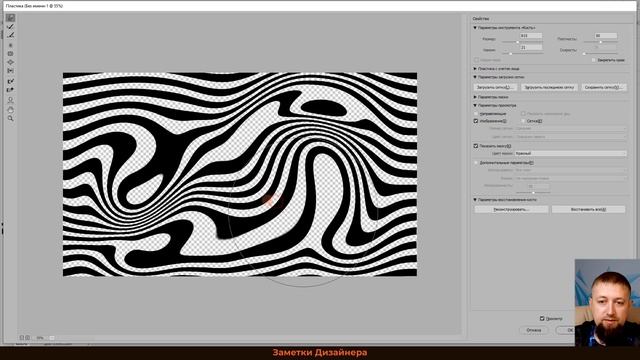Open the Цвет маски dropdown

click(570, 153)
